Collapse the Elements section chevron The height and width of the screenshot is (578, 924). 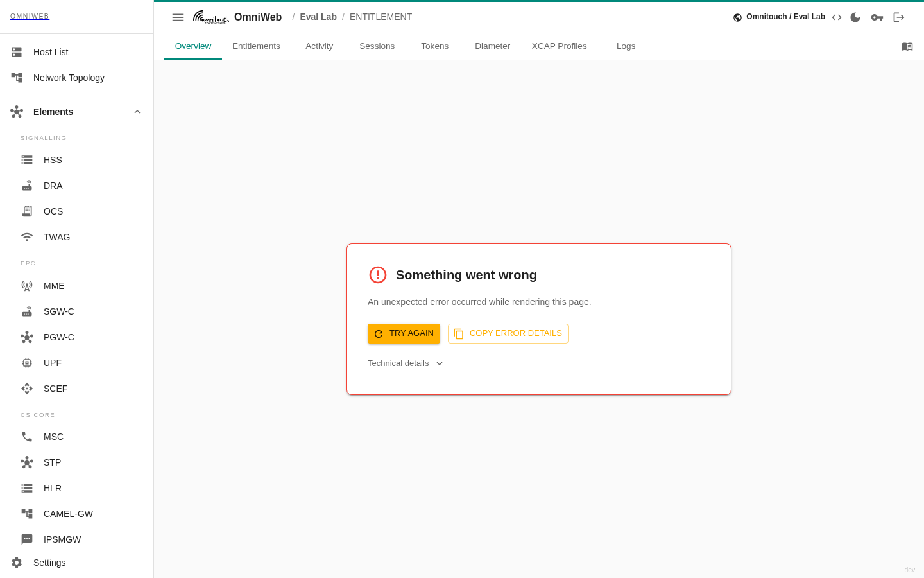(137, 112)
